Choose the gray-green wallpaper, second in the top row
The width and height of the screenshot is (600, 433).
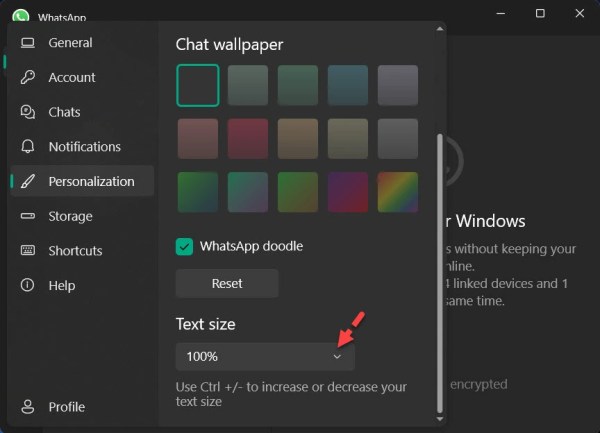(248, 85)
